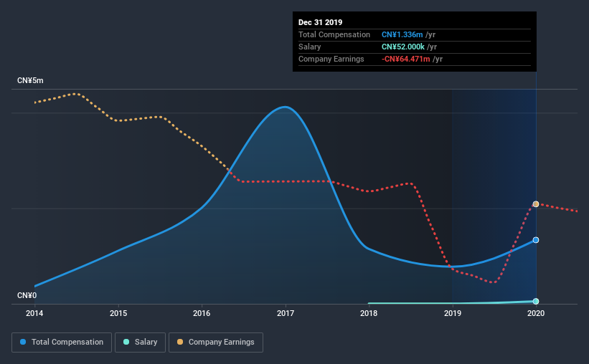Click the 2014 x-axis label
589x364 pixels.
click(34, 313)
